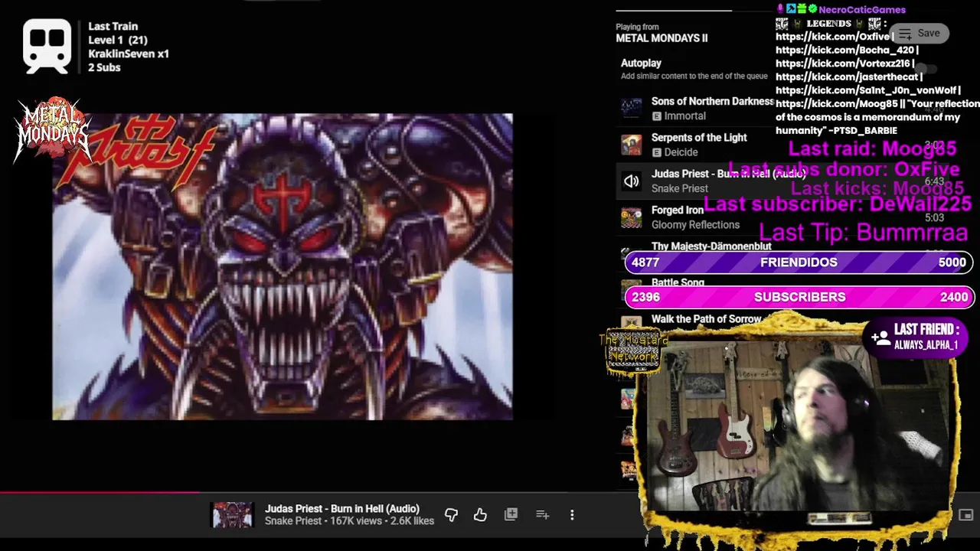The width and height of the screenshot is (980, 551).
Task: Click the Last Friend ALWAYS_ALPHA_1 badge
Action: (916, 337)
